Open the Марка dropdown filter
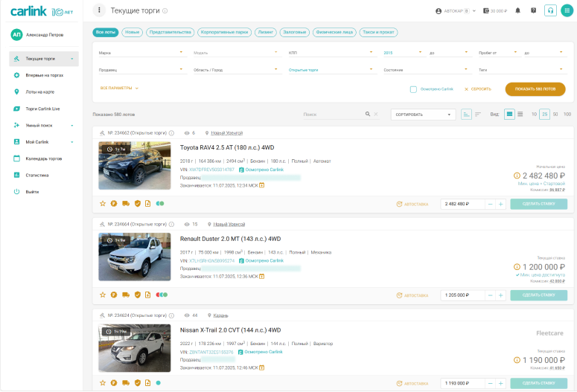Image resolution: width=577 pixels, height=392 pixels. click(141, 53)
